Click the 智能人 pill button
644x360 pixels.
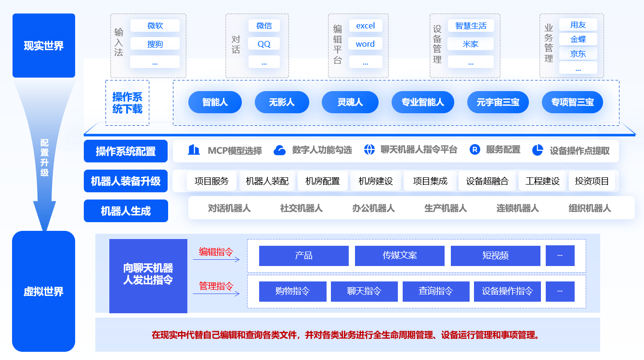(215, 102)
